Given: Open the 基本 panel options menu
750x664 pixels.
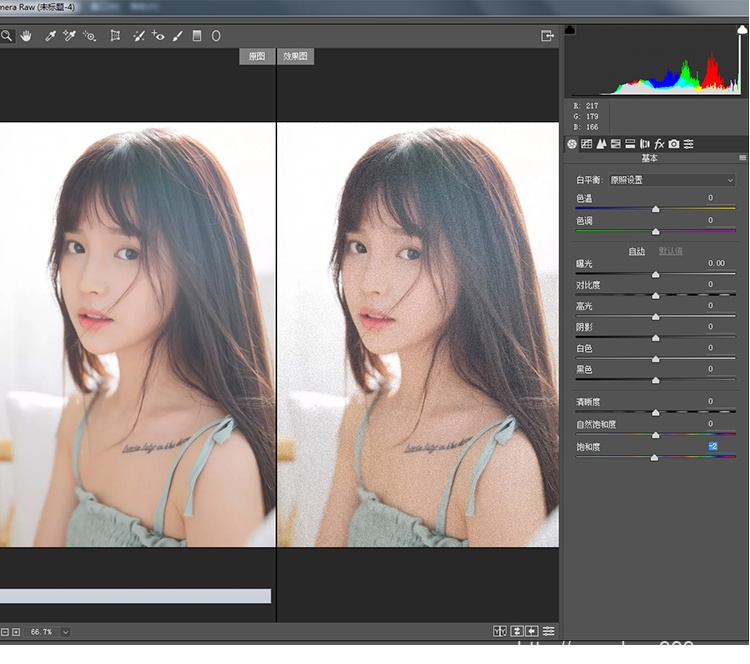Looking at the screenshot, I should tap(742, 158).
